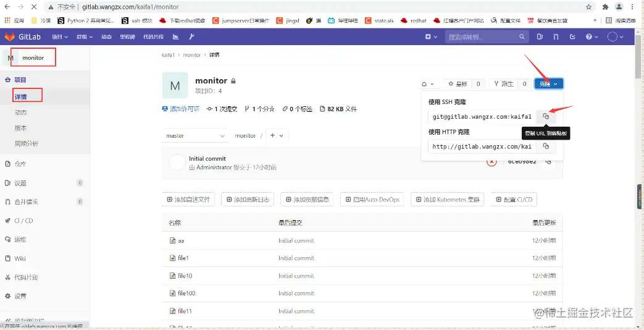The height and width of the screenshot is (330, 644).
Task: Fork the project with 派生 button
Action: 504,84
